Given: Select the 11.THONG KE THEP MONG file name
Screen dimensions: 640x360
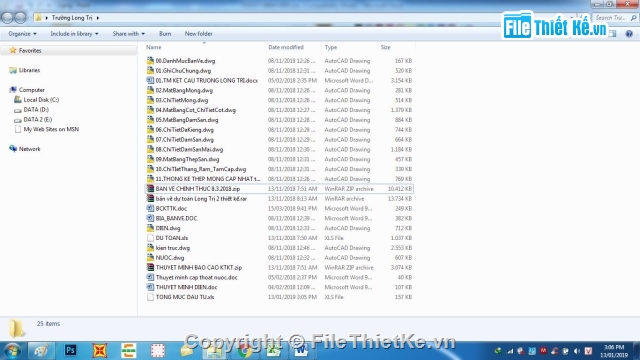Looking at the screenshot, I should 208,179.
